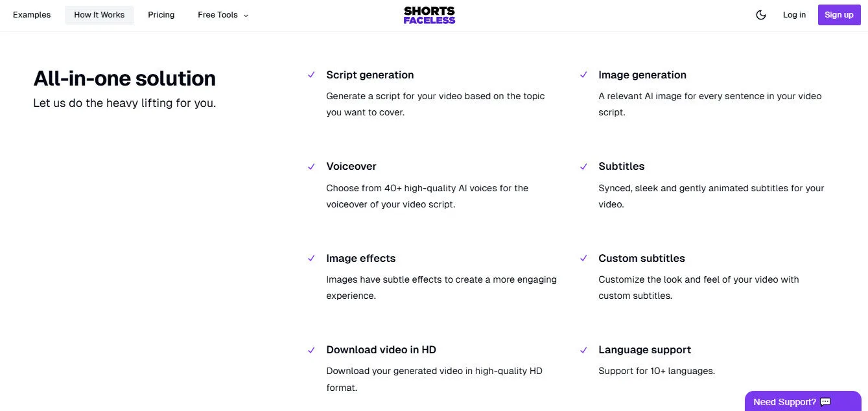Click the checkmark beside Subtitles

(583, 167)
